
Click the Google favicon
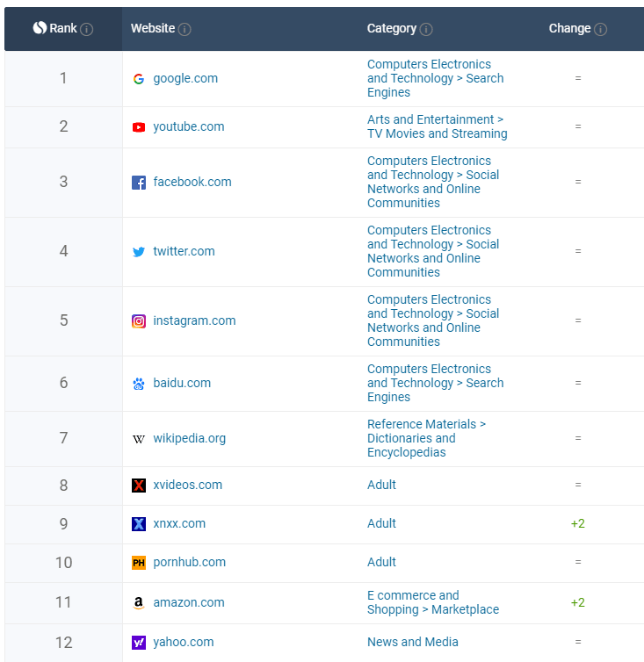139,78
